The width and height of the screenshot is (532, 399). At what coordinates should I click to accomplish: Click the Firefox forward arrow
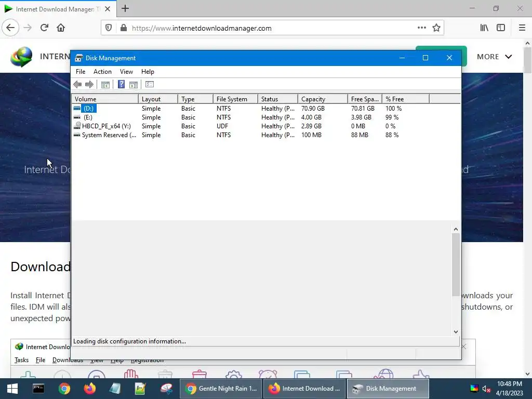pyautogui.click(x=28, y=28)
